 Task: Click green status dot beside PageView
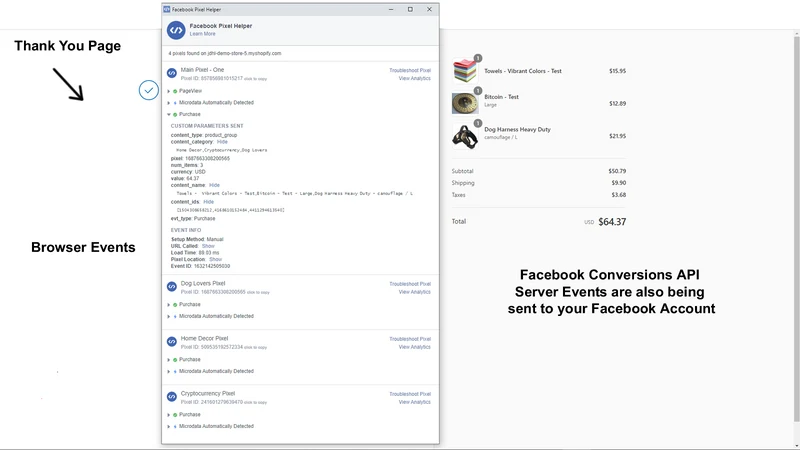point(175,91)
